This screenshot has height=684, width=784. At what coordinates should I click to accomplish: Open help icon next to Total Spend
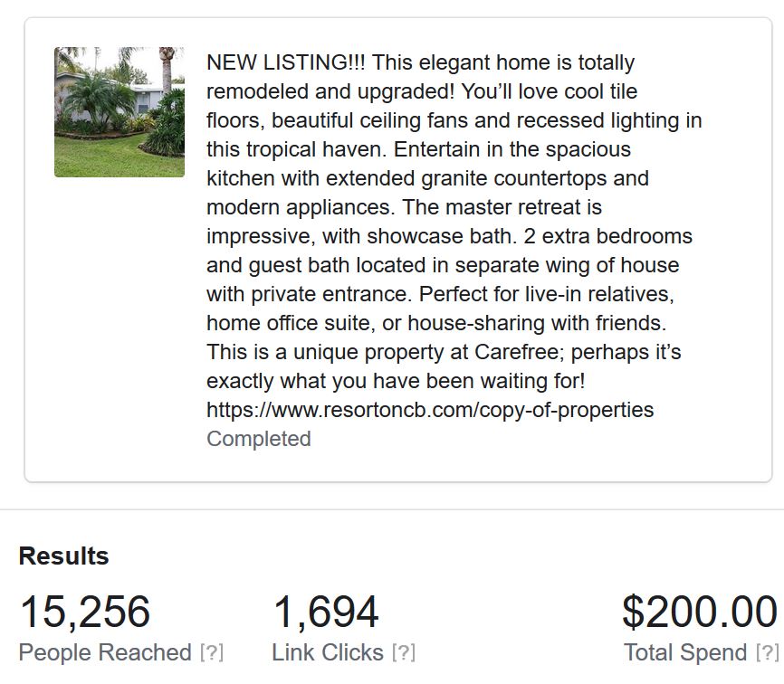(x=767, y=652)
